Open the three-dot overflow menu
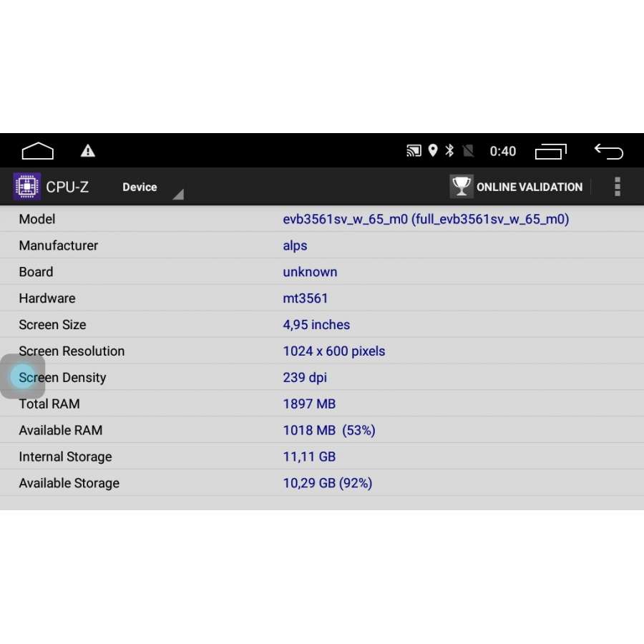644x644 pixels. pyautogui.click(x=618, y=187)
